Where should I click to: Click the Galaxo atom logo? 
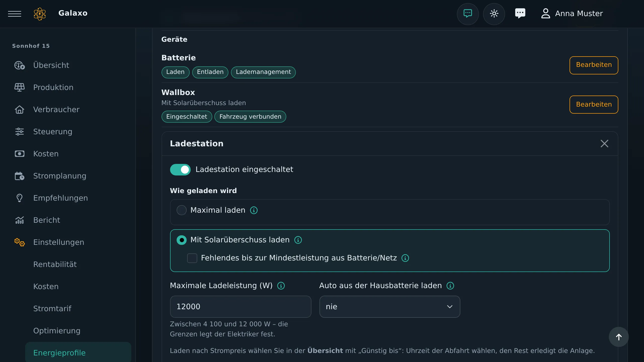pyautogui.click(x=40, y=14)
